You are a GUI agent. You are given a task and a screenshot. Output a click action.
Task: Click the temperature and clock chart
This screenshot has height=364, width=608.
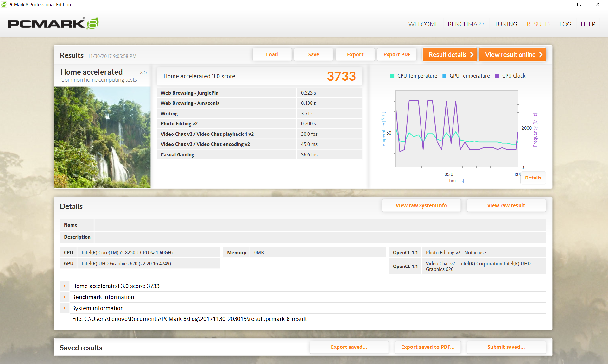point(457,129)
